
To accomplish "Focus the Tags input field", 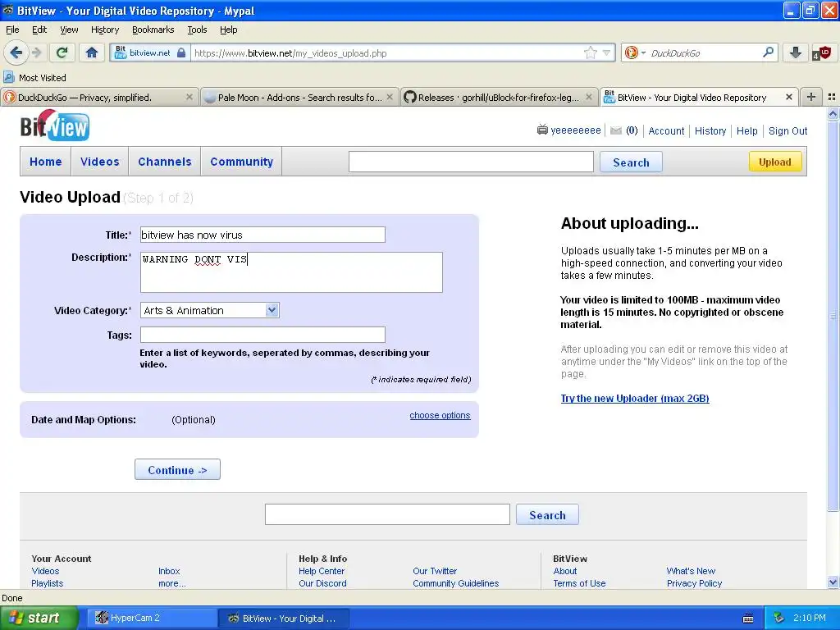I will [262, 335].
